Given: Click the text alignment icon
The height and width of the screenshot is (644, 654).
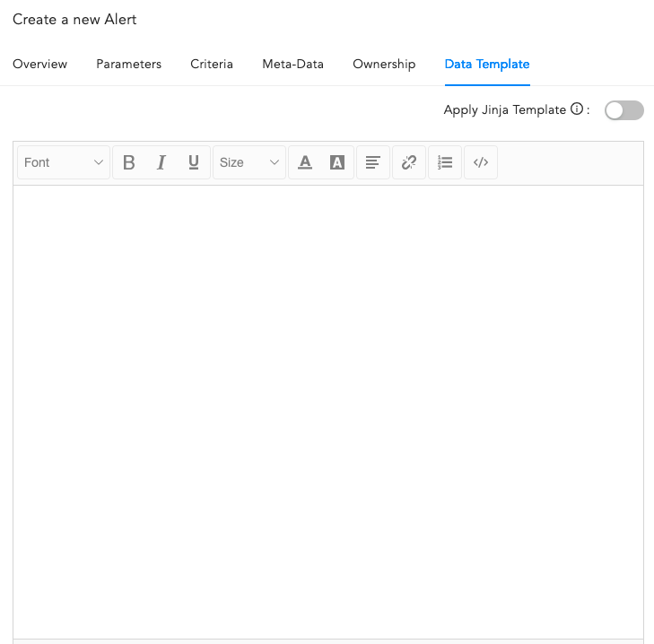Looking at the screenshot, I should (x=373, y=162).
